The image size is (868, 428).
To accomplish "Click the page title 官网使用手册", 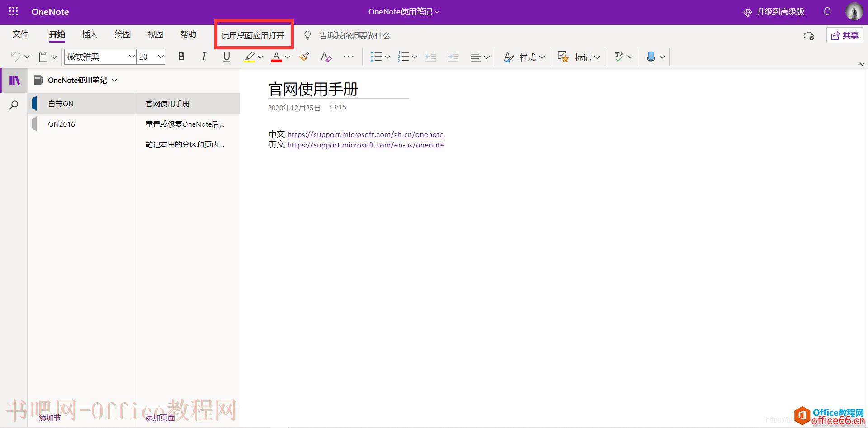I will tap(313, 89).
